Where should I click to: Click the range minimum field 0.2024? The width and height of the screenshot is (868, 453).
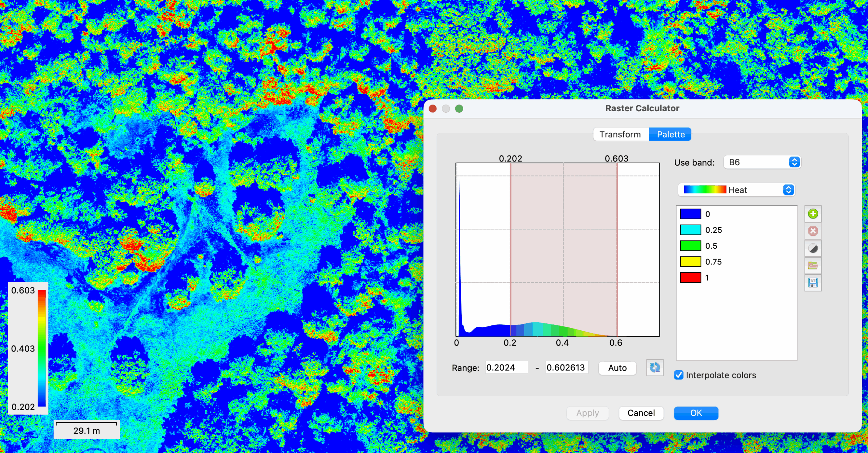[506, 367]
